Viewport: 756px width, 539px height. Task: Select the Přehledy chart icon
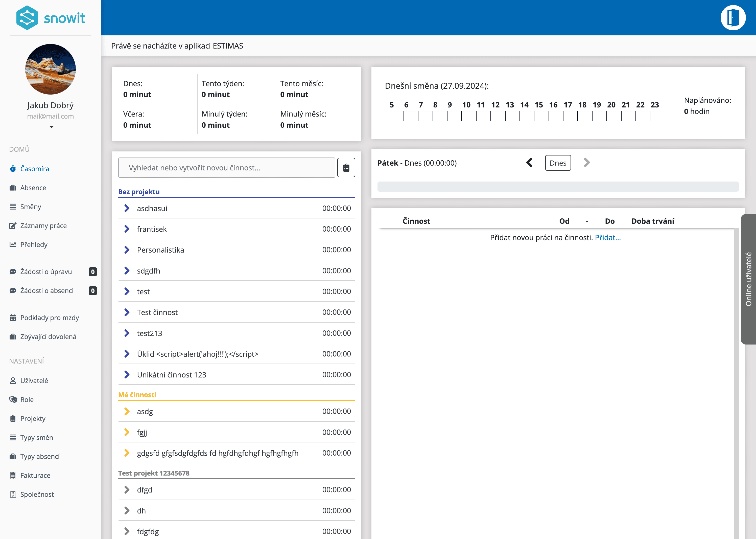(x=13, y=244)
